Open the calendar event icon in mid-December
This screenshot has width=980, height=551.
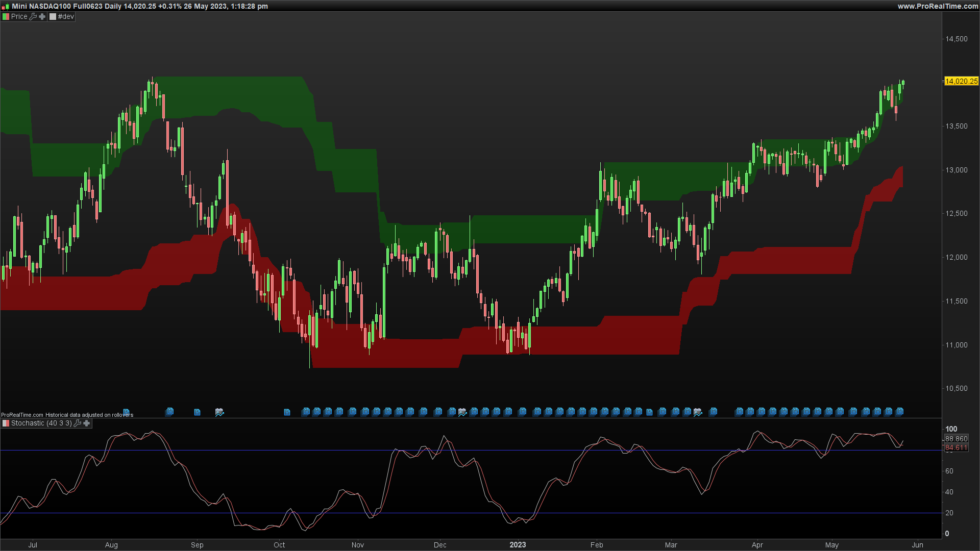462,412
